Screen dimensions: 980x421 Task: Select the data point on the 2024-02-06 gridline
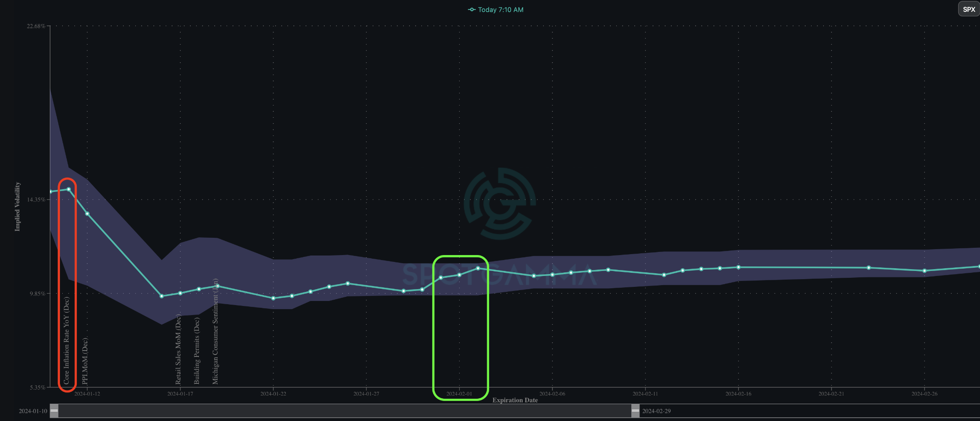coord(552,275)
